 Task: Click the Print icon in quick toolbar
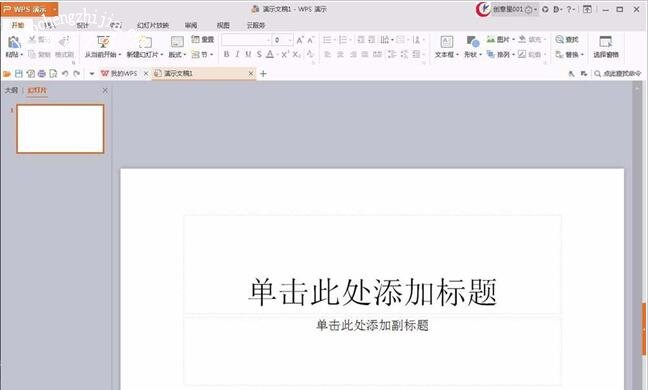[42, 74]
